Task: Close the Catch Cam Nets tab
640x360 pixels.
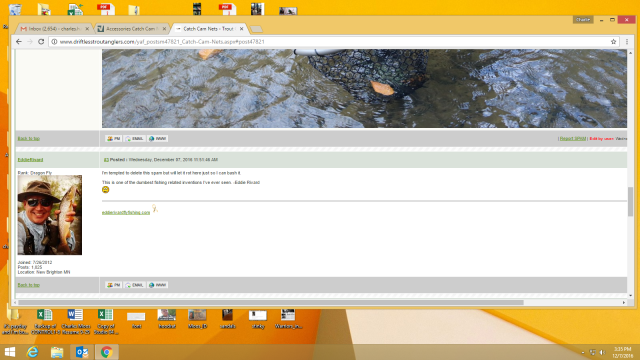Action: (242, 29)
